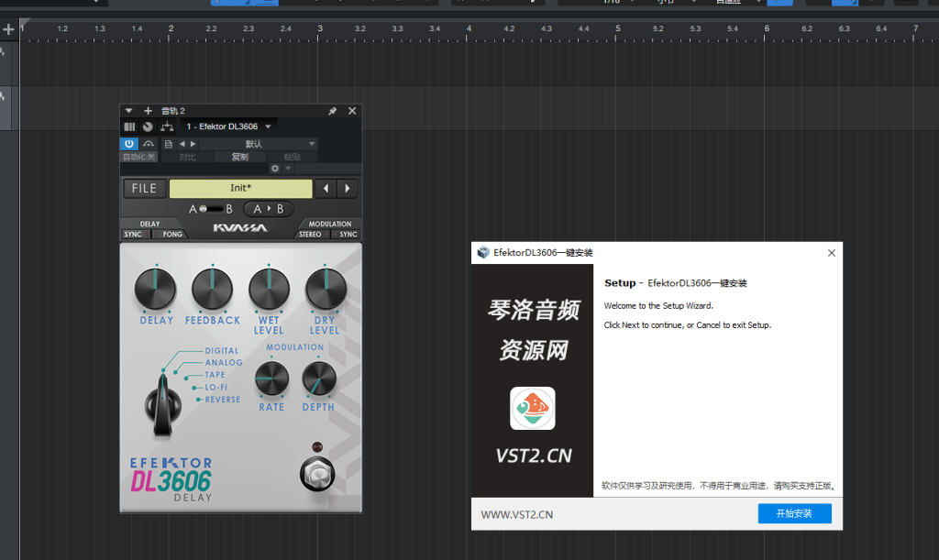This screenshot has width=939, height=560.
Task: Click the plus icon beside track name
Action: pyautogui.click(x=149, y=111)
